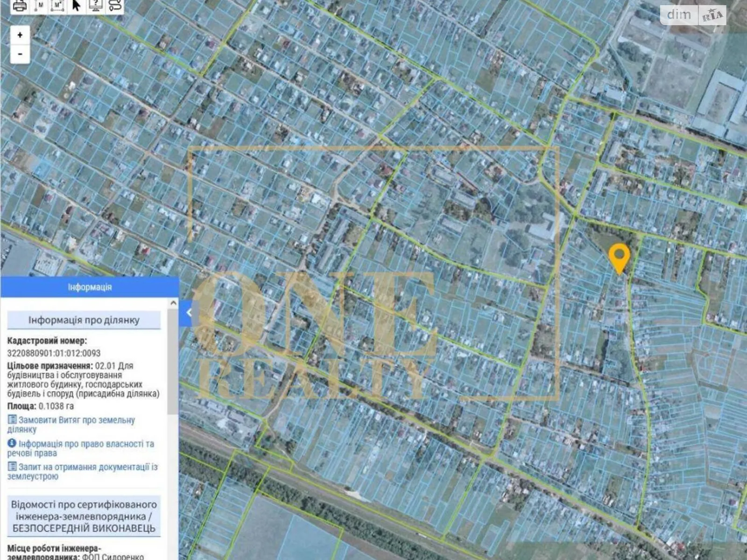Click the route path tool icon
The height and width of the screenshot is (560, 747).
coord(115,6)
